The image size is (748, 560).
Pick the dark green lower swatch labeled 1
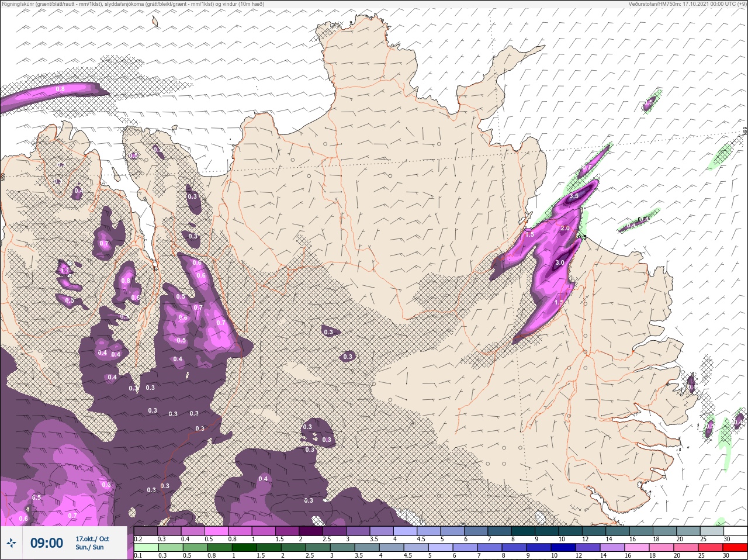coord(243,548)
